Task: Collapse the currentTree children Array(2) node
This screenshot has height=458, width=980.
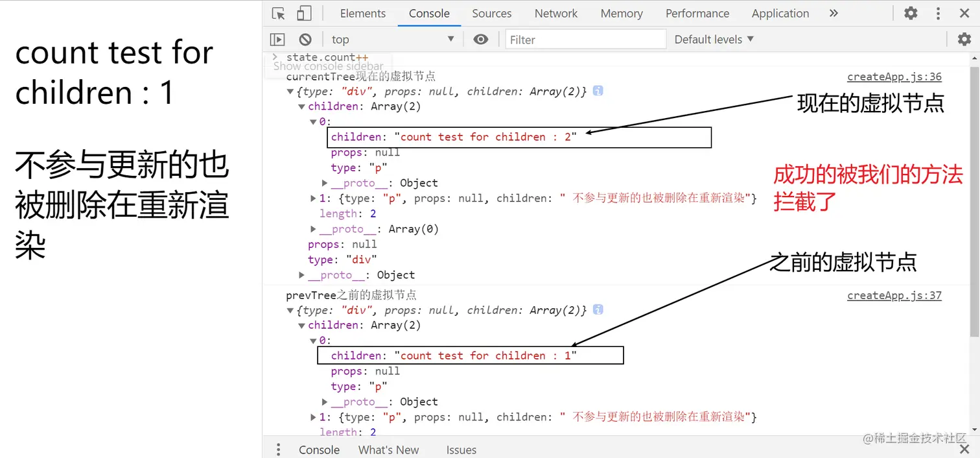Action: (x=302, y=106)
